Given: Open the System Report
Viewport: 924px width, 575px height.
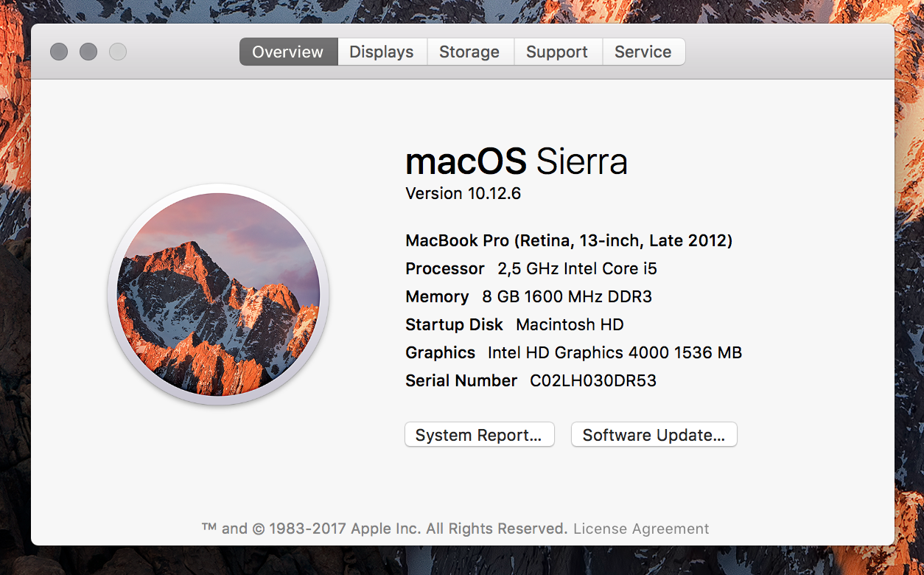Looking at the screenshot, I should pyautogui.click(x=479, y=435).
